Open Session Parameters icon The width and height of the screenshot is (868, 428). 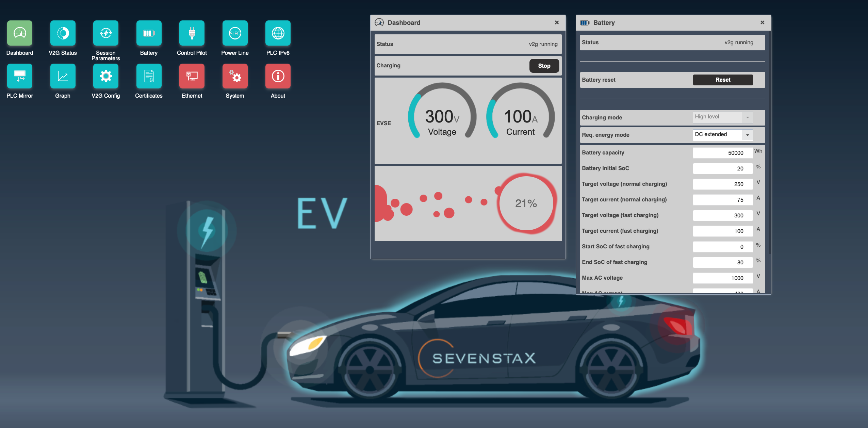tap(105, 33)
